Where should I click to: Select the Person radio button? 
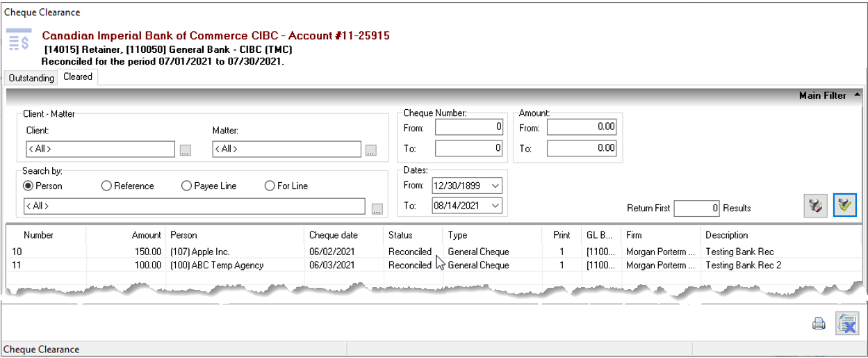42,186
